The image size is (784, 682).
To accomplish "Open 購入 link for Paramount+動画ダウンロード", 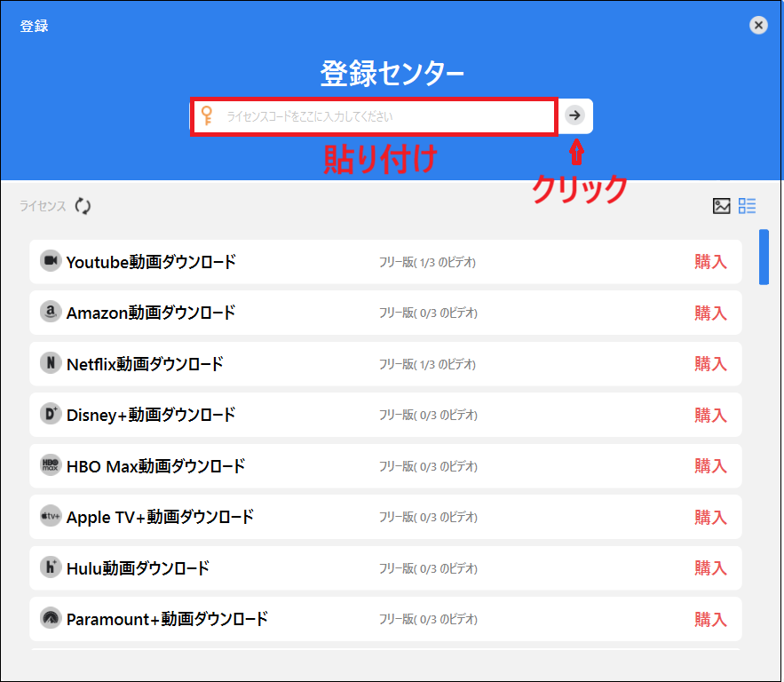I will point(709,619).
